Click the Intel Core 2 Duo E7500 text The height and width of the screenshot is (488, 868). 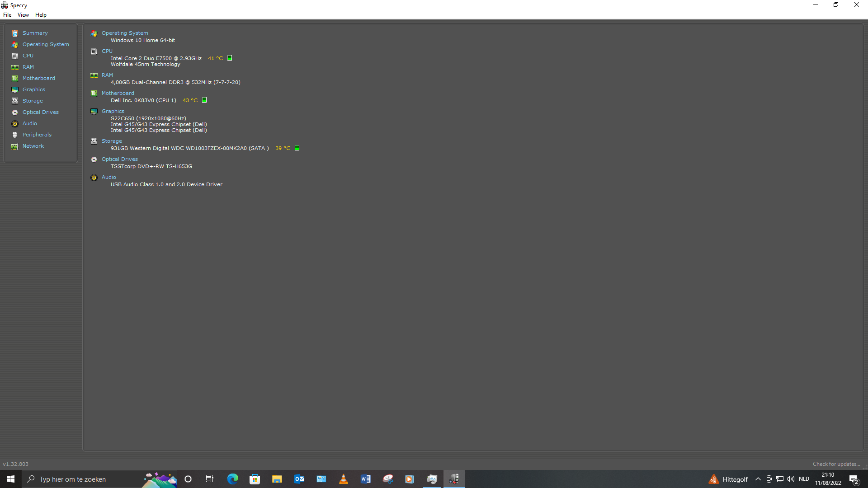coord(156,58)
